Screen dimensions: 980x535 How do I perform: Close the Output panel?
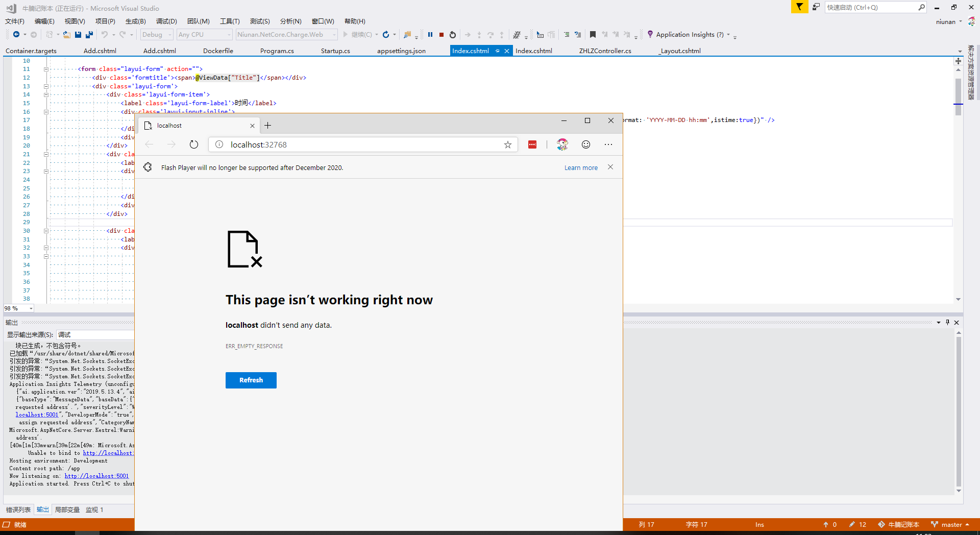coord(957,323)
